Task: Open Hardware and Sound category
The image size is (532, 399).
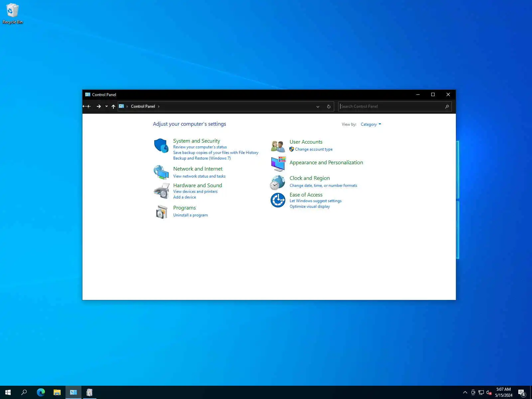Action: (198, 186)
